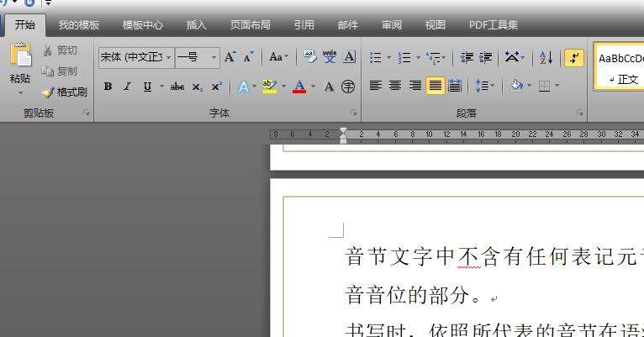Screen dimensions: 644x337
Task: Apply distributed alignment
Action: [455, 86]
